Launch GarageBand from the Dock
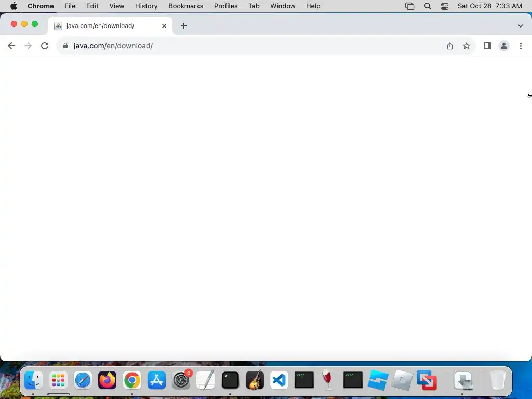532x399 pixels. pyautogui.click(x=255, y=380)
